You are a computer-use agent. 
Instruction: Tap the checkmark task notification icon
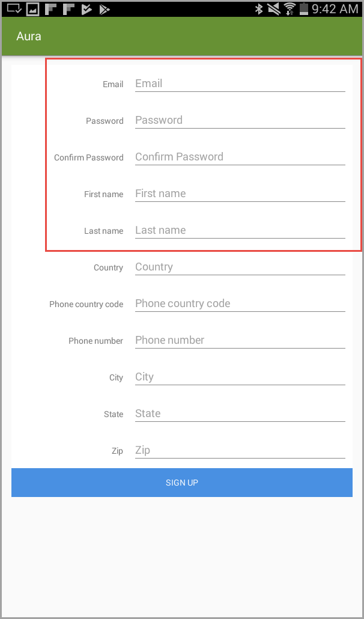[86, 9]
